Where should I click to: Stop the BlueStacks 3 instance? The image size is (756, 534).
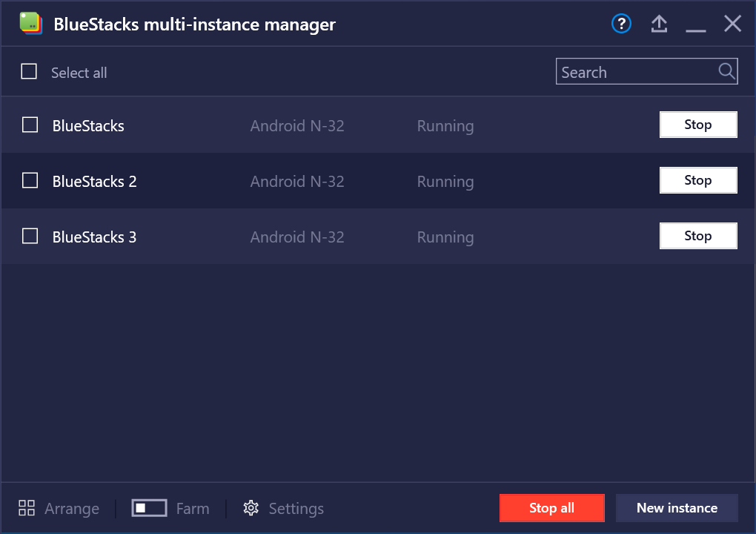pos(698,235)
